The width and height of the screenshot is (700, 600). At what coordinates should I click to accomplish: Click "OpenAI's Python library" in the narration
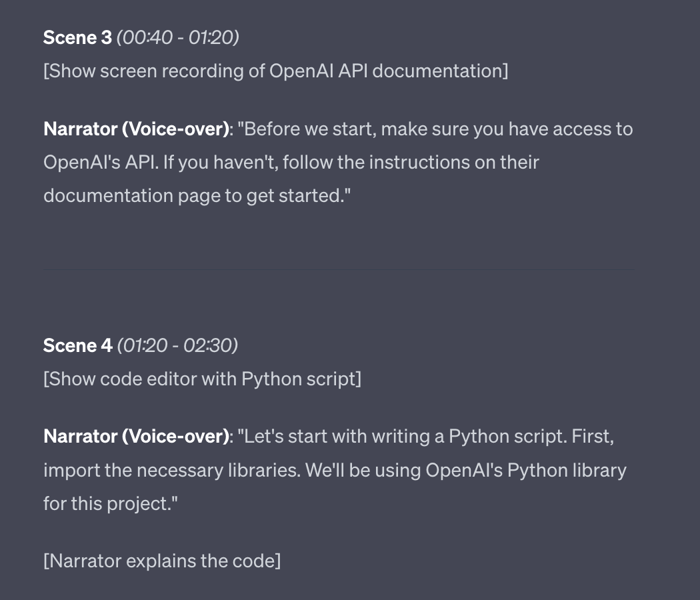pyautogui.click(x=525, y=470)
